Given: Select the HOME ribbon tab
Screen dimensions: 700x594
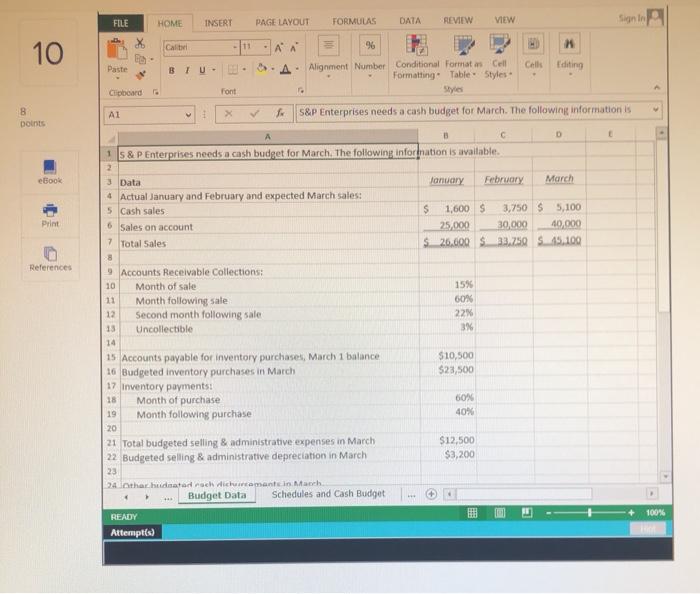Looking at the screenshot, I should tap(170, 23).
